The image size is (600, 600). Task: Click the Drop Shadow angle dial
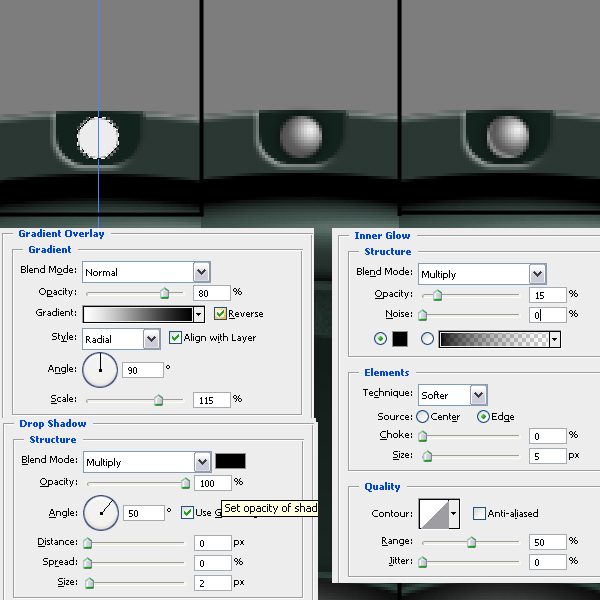pos(101,513)
